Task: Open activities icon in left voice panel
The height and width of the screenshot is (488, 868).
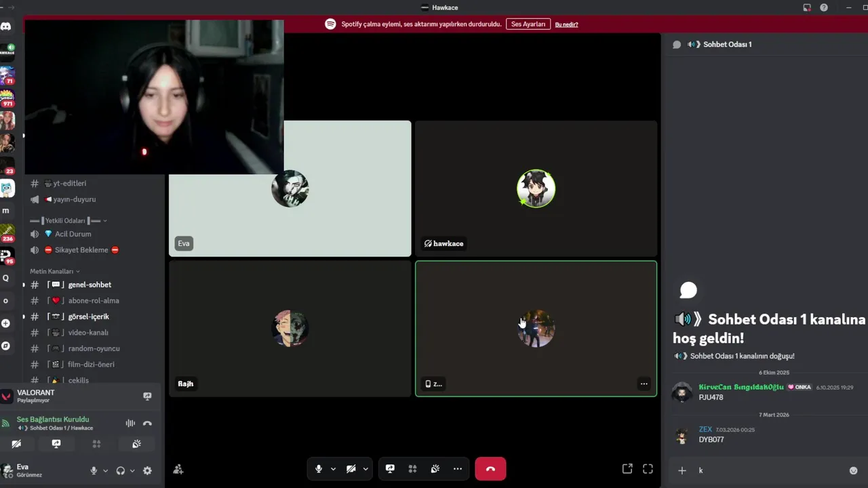Action: [x=96, y=444]
